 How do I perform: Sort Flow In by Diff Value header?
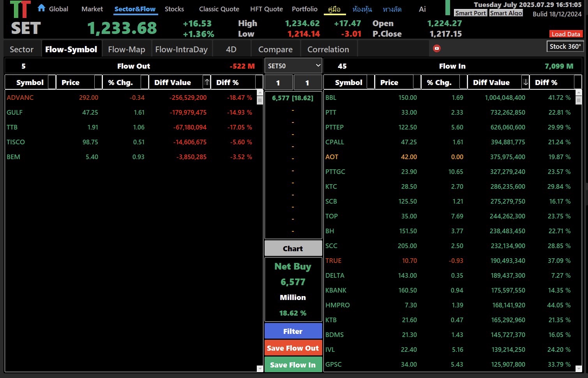[x=491, y=82]
